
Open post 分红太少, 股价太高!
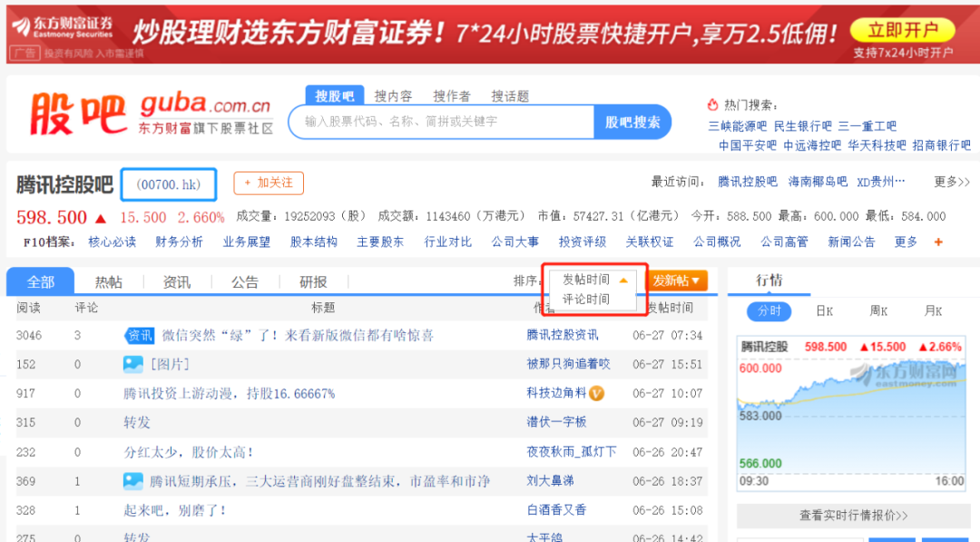188,452
